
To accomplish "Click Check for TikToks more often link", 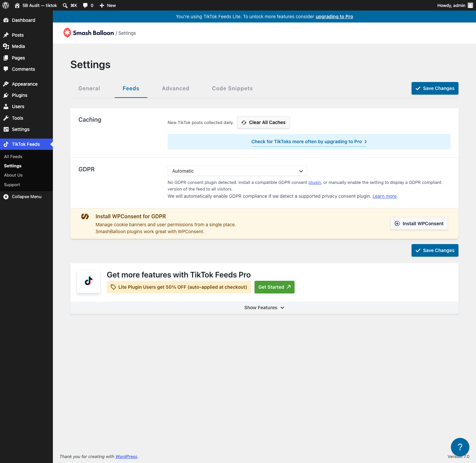I will point(309,142).
